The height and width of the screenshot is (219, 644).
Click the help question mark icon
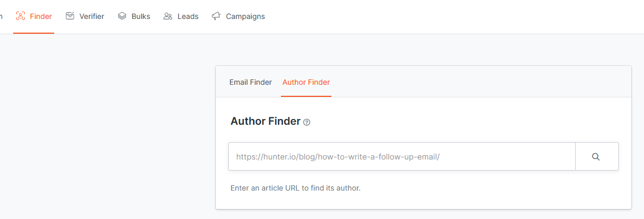(x=307, y=122)
